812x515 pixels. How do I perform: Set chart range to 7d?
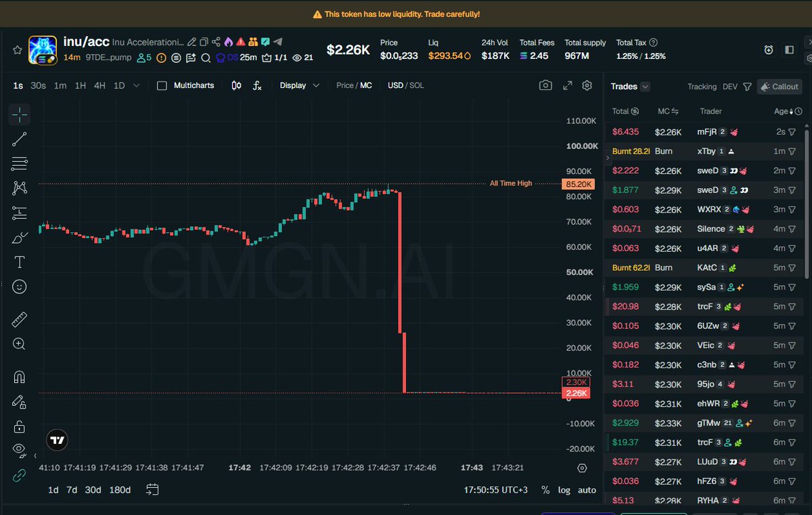pyautogui.click(x=72, y=490)
